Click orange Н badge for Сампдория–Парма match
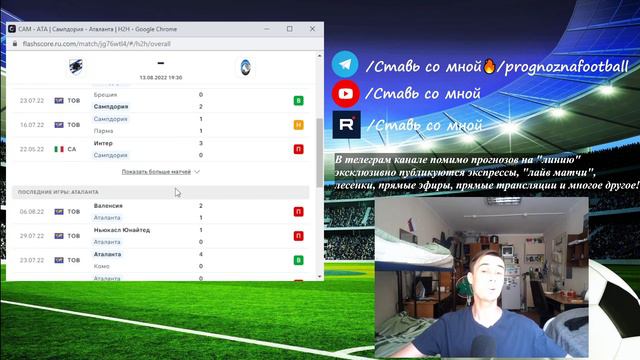This screenshot has width=640, height=360. pyautogui.click(x=298, y=125)
